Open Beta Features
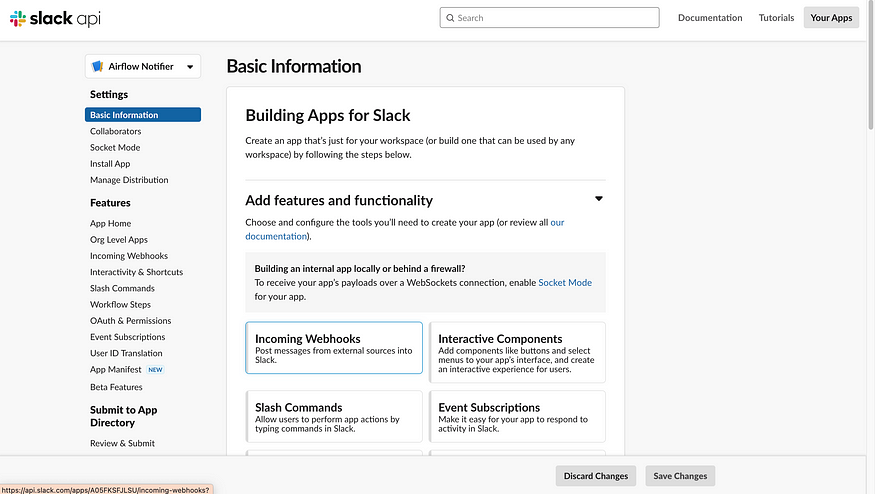875x494 pixels. (116, 387)
